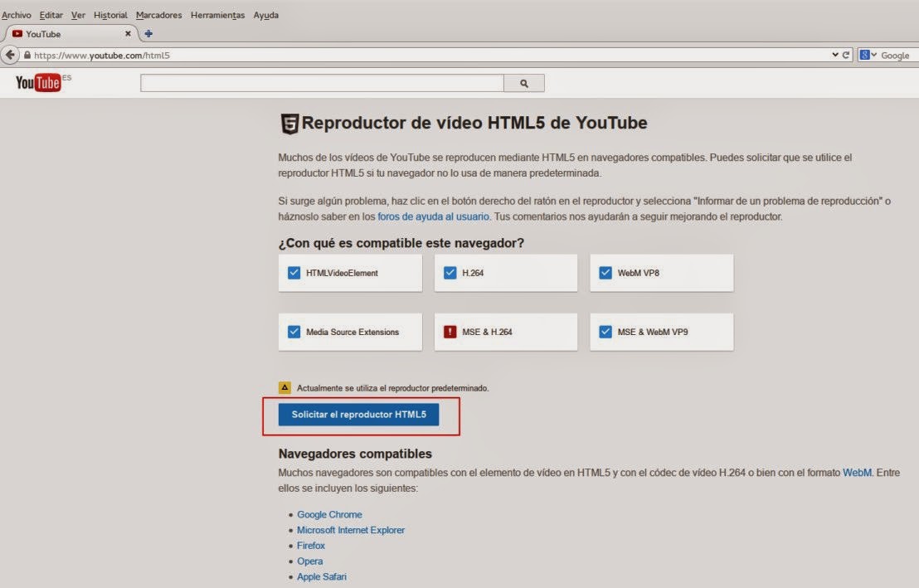919x588 pixels.
Task: Click the YouTube search input field
Action: coord(322,83)
